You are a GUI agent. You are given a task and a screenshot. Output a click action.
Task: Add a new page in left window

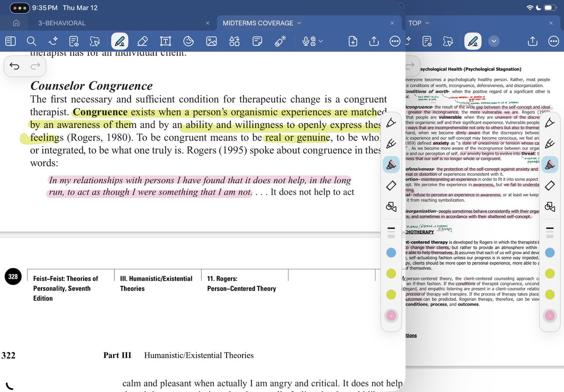tap(352, 41)
